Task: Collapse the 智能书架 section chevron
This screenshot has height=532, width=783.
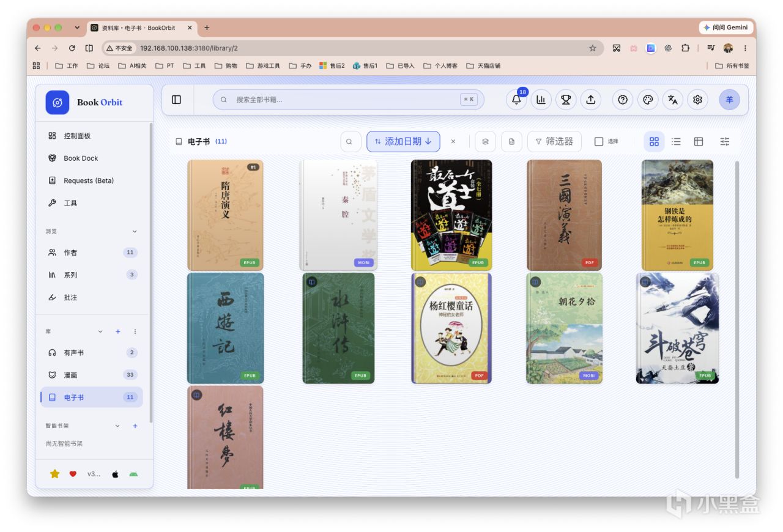Action: [x=118, y=426]
